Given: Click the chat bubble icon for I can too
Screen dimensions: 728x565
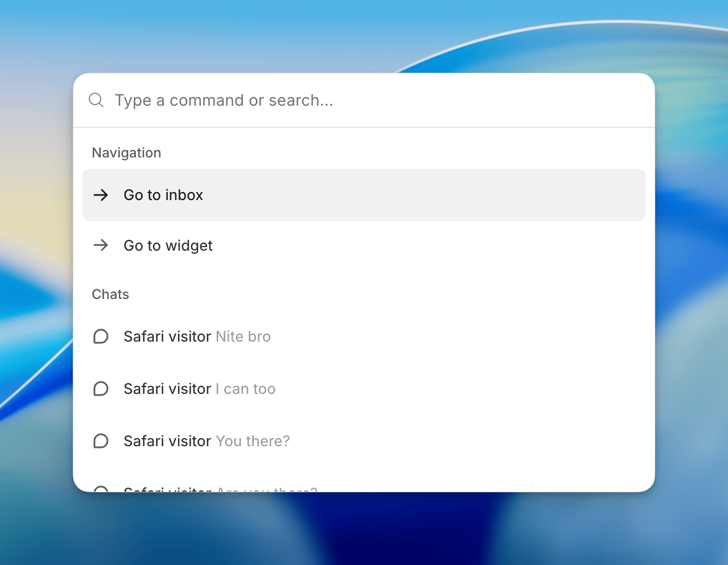Looking at the screenshot, I should click(101, 389).
